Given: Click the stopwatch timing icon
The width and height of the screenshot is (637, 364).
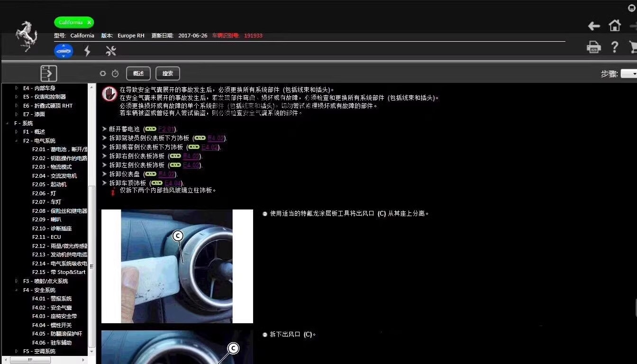Looking at the screenshot, I should click(x=115, y=73).
